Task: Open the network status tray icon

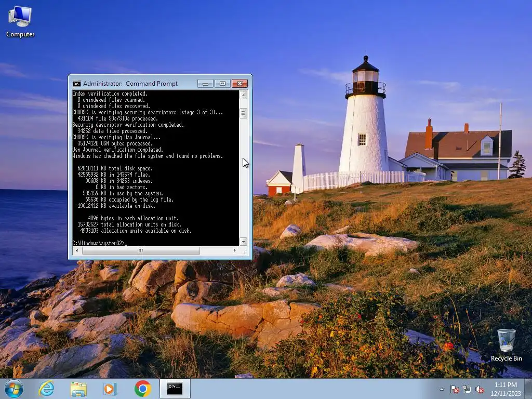Action: point(467,389)
